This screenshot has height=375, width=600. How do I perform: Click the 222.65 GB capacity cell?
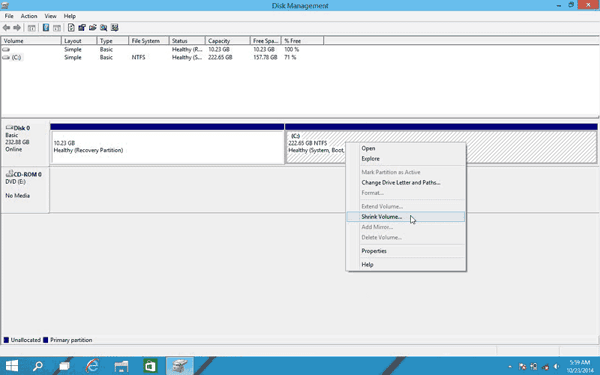[220, 57]
